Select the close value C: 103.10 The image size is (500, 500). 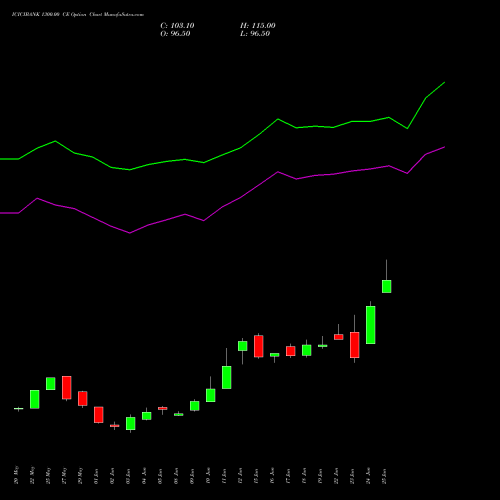177,26
